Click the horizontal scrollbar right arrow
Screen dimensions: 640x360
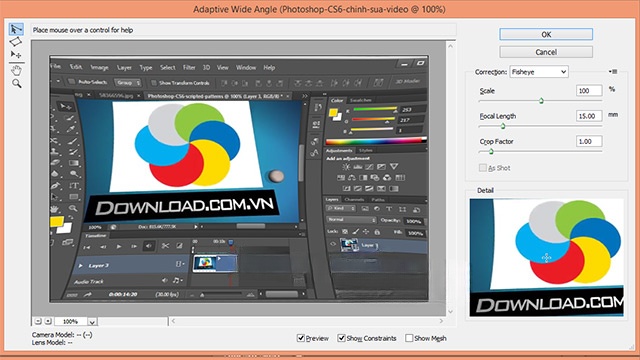coord(441,321)
